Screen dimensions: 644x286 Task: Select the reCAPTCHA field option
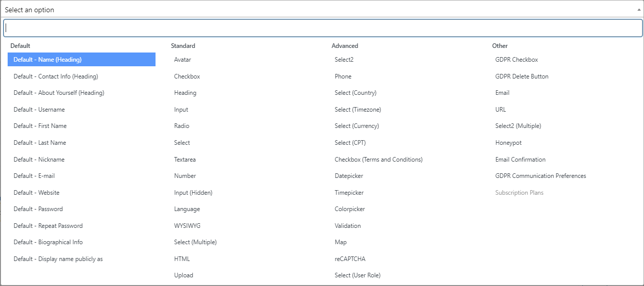[x=403, y=259]
